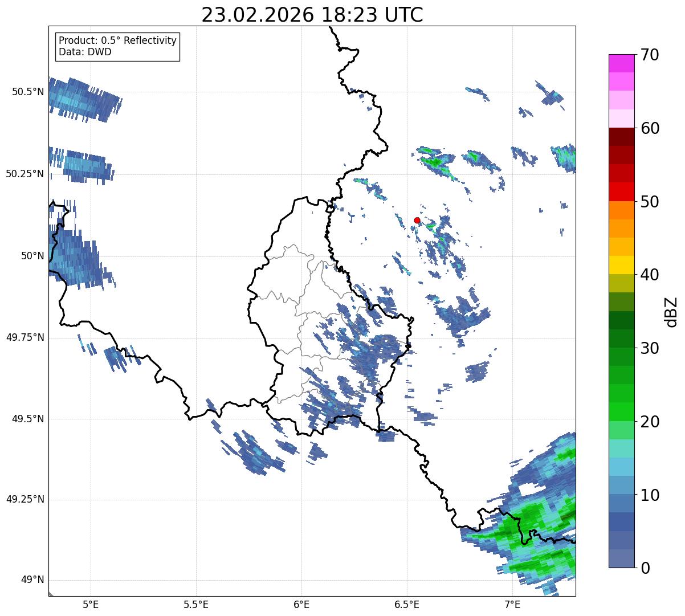Click the 40 tick on the colorbar
The width and height of the screenshot is (685, 616).
point(650,275)
